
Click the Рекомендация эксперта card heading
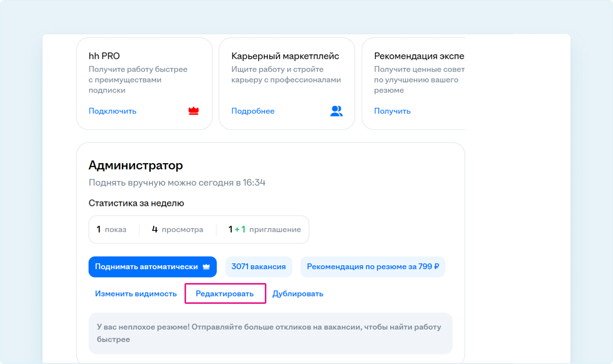pyautogui.click(x=419, y=56)
